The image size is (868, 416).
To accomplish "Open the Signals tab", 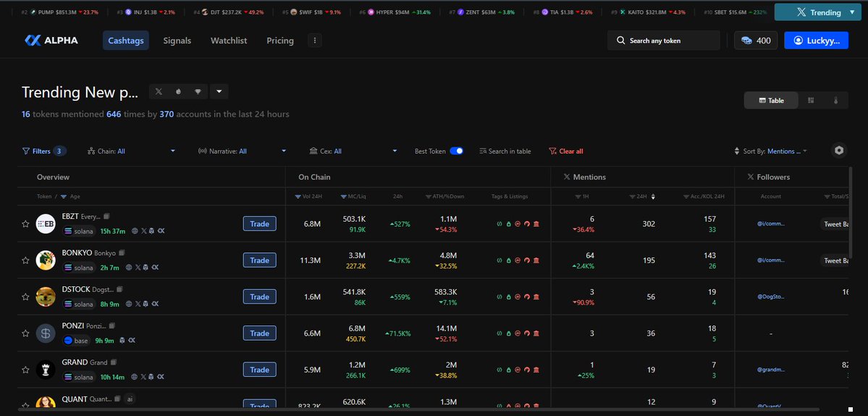I will click(x=177, y=41).
